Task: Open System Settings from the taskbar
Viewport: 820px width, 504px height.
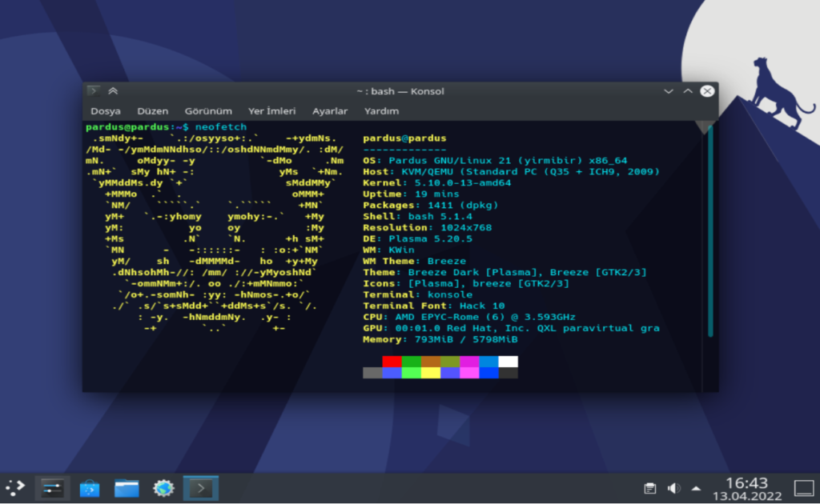Action: coord(52,488)
